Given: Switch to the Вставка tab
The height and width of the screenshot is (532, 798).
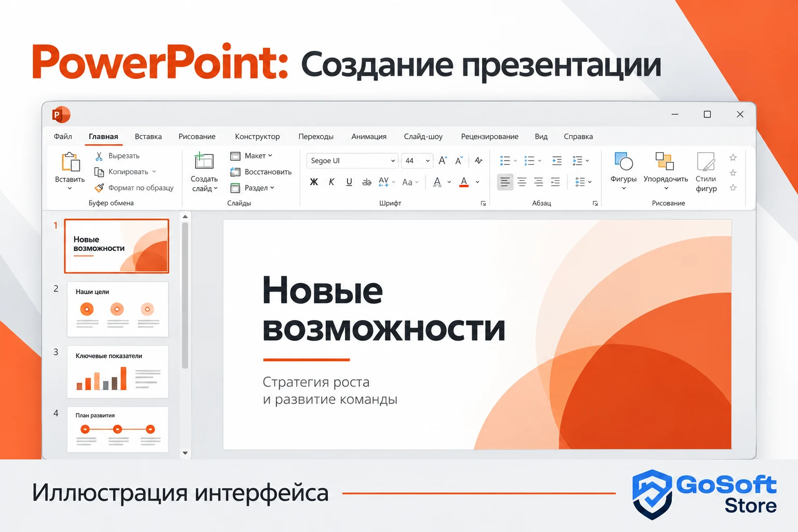Looking at the screenshot, I should point(148,137).
